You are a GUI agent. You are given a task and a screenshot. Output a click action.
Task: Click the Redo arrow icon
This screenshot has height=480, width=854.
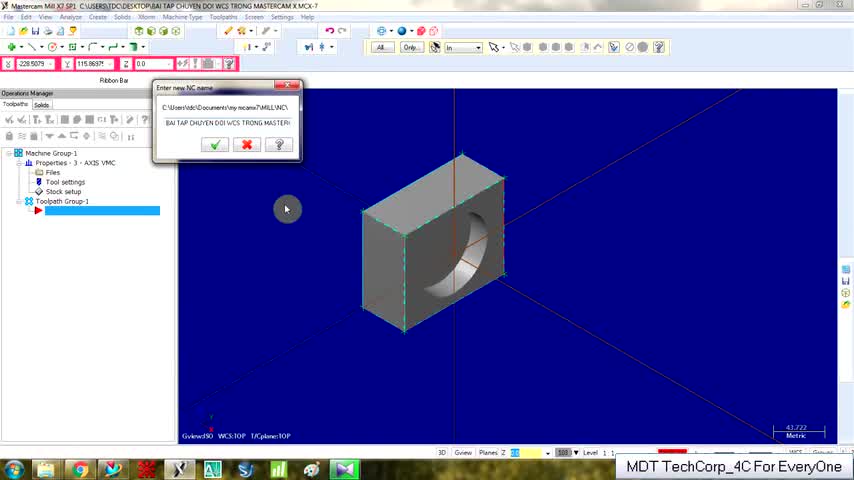pyautogui.click(x=342, y=31)
